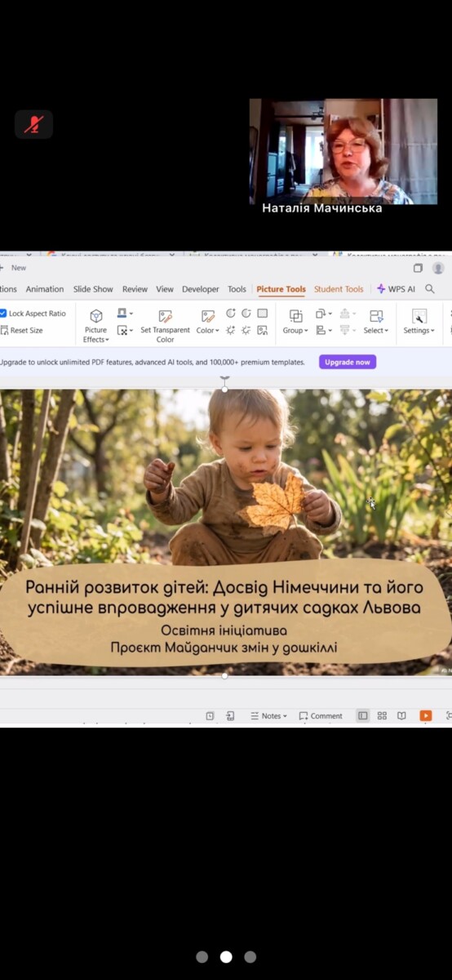
Task: Unmute the muted microphone button
Action: point(33,124)
